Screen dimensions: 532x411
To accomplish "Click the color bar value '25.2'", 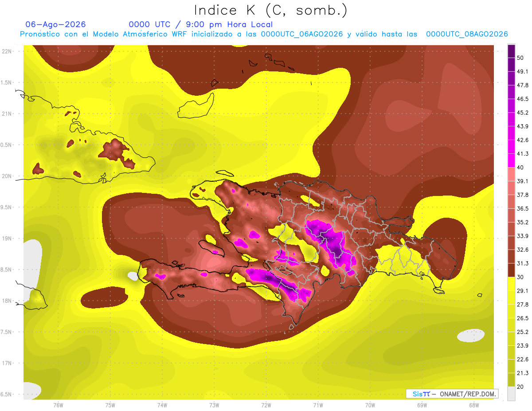I will pos(522,332).
